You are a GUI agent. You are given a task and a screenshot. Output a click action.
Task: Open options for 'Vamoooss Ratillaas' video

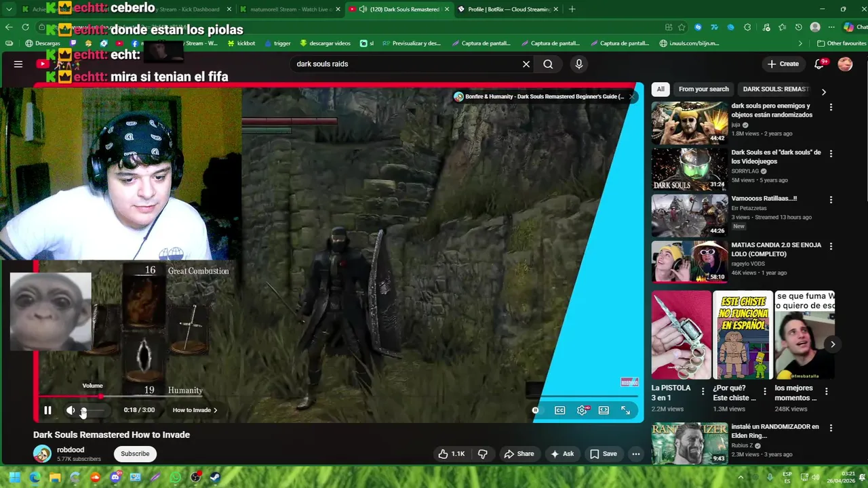(831, 200)
